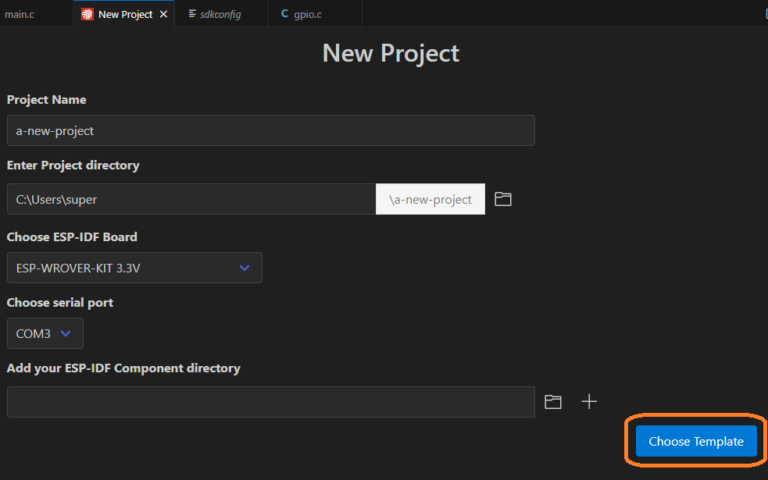This screenshot has height=480, width=768.
Task: Open the COM3 serial port dropdown
Action: coord(45,334)
